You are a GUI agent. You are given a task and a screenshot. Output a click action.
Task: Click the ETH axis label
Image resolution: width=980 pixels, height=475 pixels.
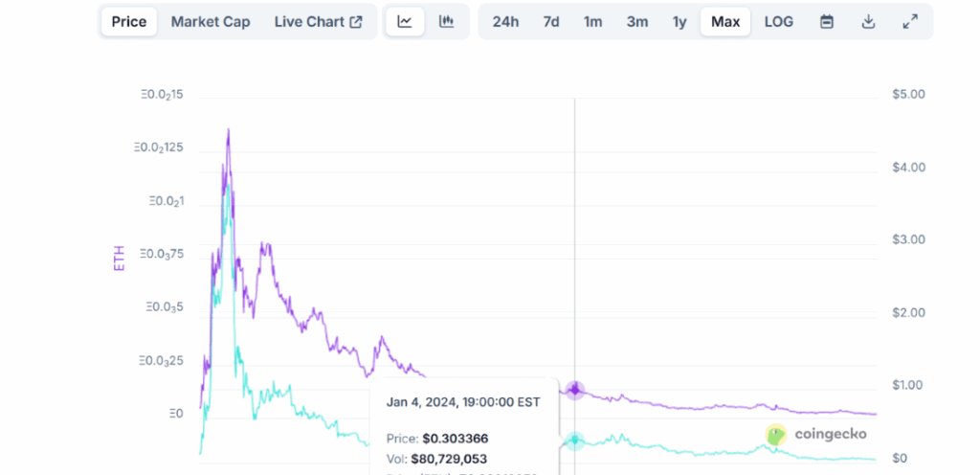point(119,259)
